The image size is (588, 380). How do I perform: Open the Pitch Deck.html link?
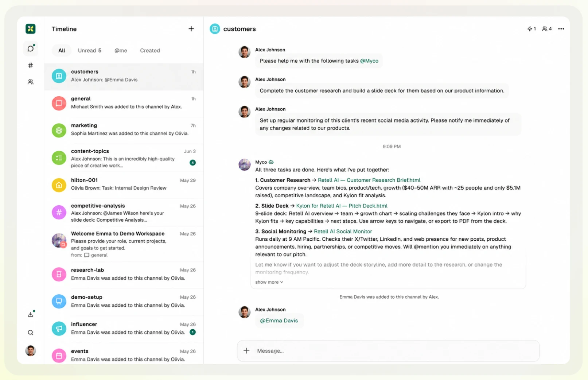point(342,206)
